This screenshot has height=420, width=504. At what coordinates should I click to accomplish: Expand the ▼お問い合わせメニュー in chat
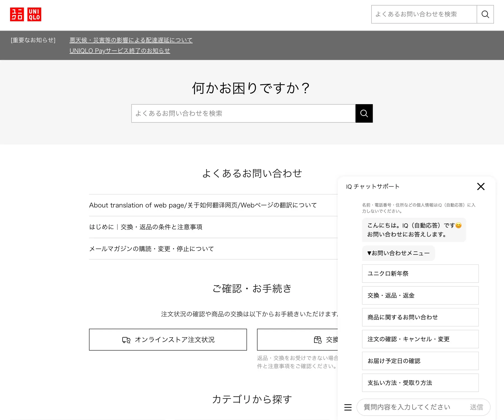point(398,253)
